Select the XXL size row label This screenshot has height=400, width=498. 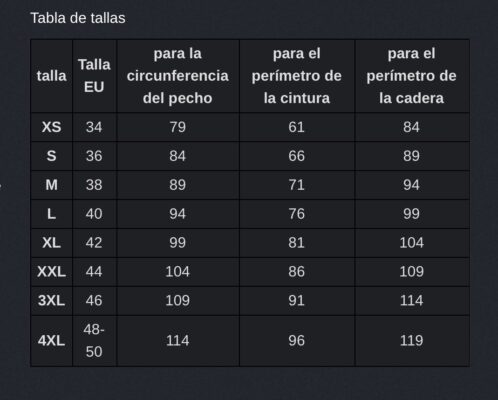point(52,272)
